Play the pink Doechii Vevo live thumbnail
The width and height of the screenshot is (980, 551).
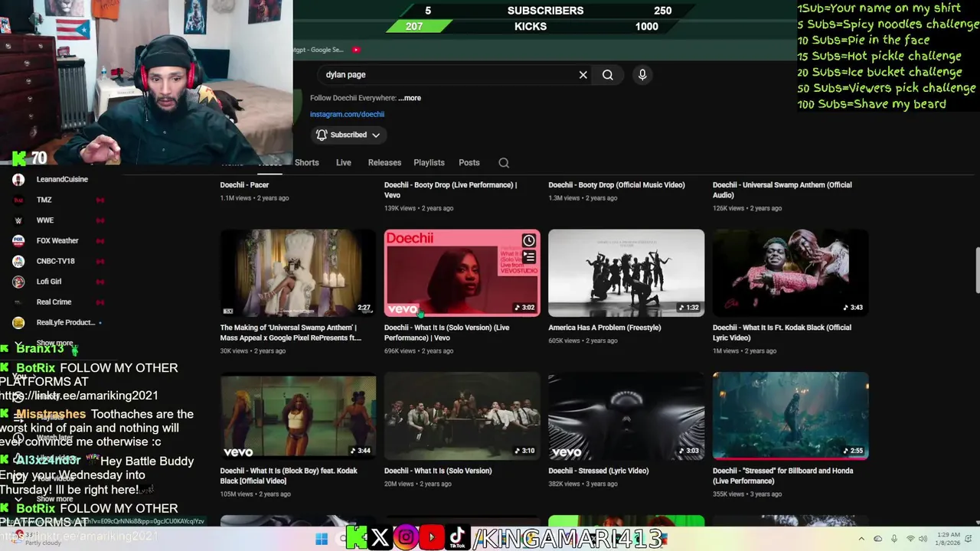(x=462, y=273)
